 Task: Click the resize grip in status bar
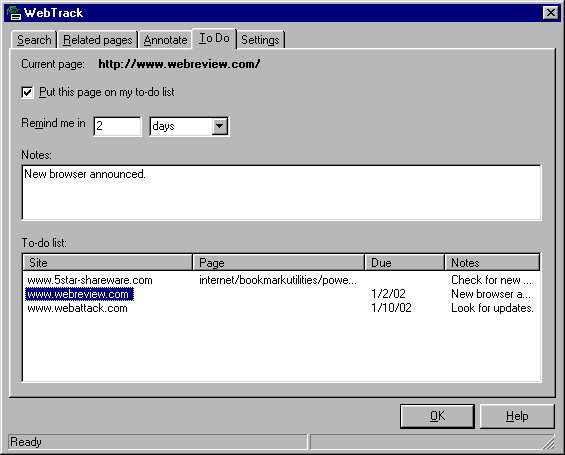point(549,442)
